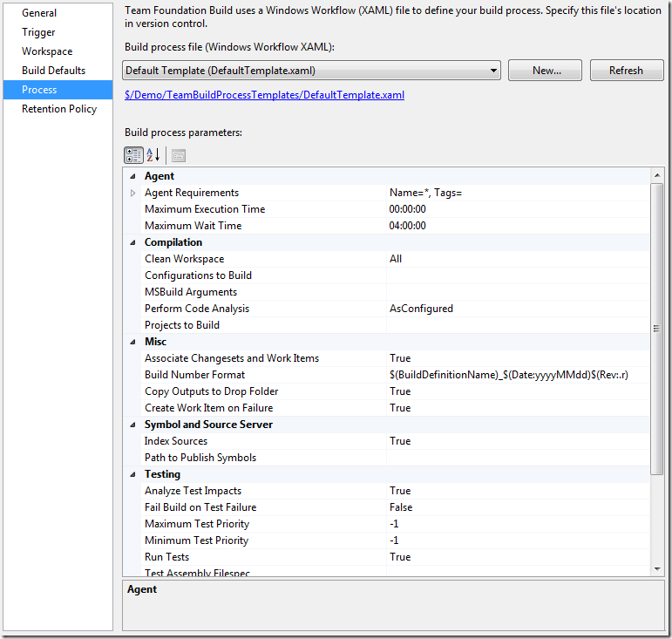This screenshot has height=639, width=672.
Task: Select the Process page
Action: pos(58,90)
